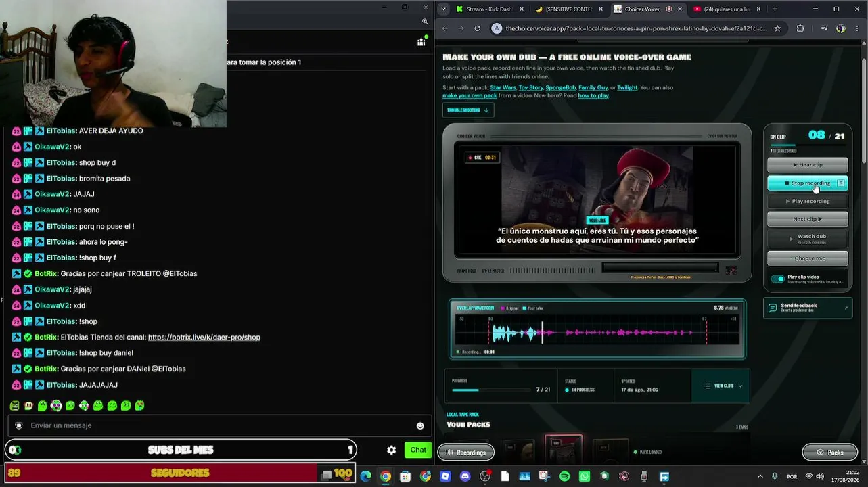Click Play recording button
The height and width of the screenshot is (487, 868).
(807, 202)
